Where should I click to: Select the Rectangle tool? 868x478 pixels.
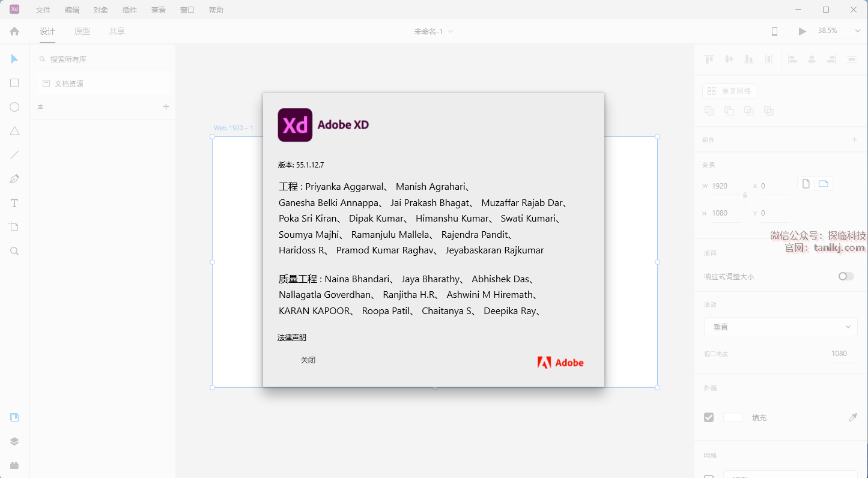tap(14, 83)
